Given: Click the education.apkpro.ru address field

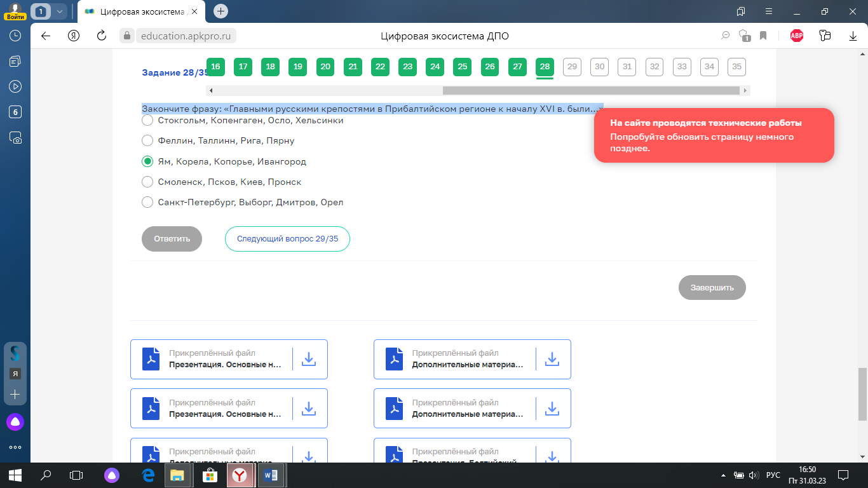Looking at the screenshot, I should (x=186, y=36).
